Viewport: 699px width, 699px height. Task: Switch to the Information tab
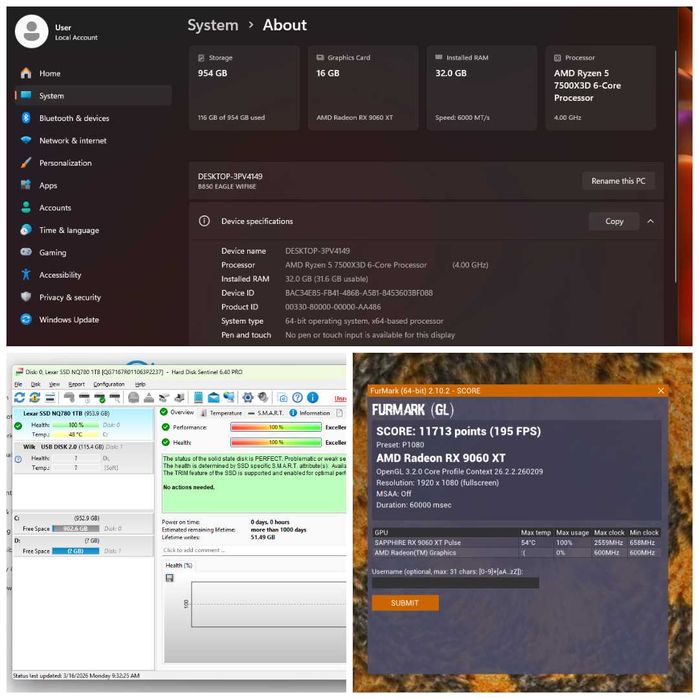point(310,413)
